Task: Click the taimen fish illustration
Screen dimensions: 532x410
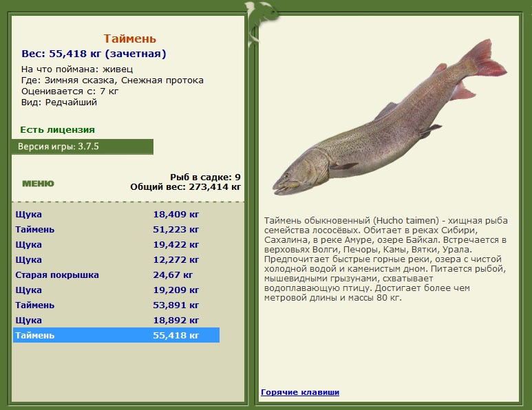Action: click(390, 118)
